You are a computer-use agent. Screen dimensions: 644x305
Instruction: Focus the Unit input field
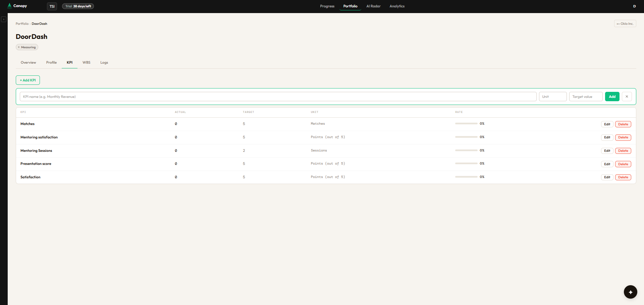tap(553, 97)
